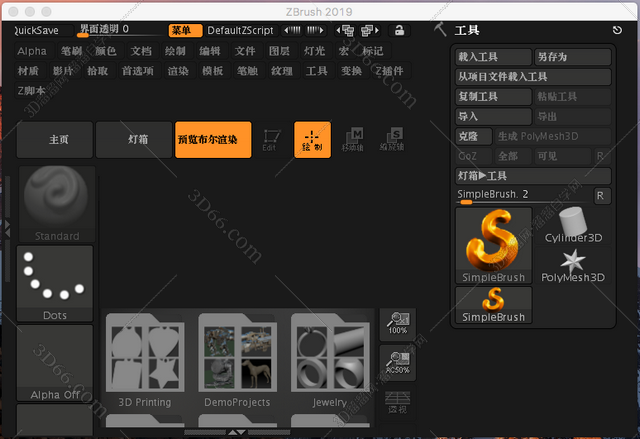Click the 灯箱▶工具 button
The height and width of the screenshot is (439, 640).
533,176
